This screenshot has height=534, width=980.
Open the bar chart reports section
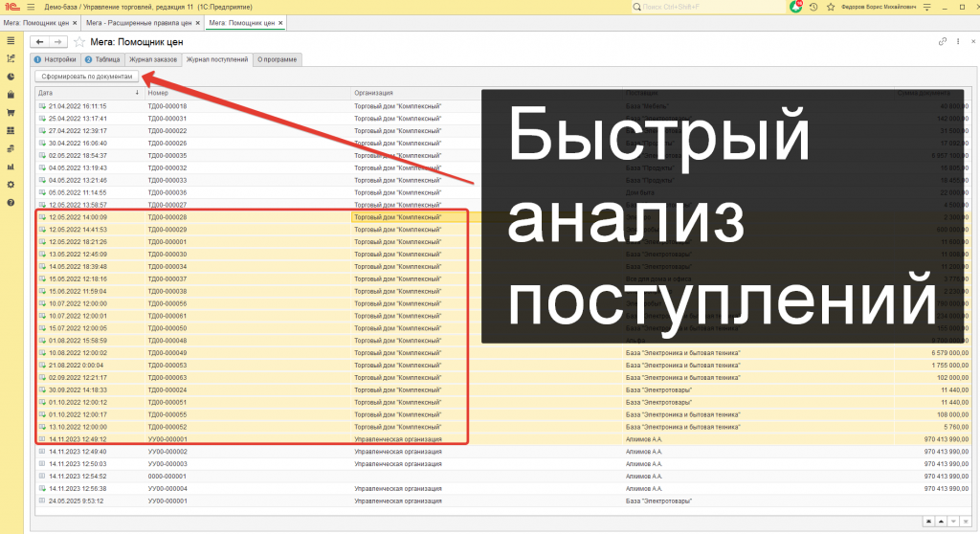click(11, 167)
